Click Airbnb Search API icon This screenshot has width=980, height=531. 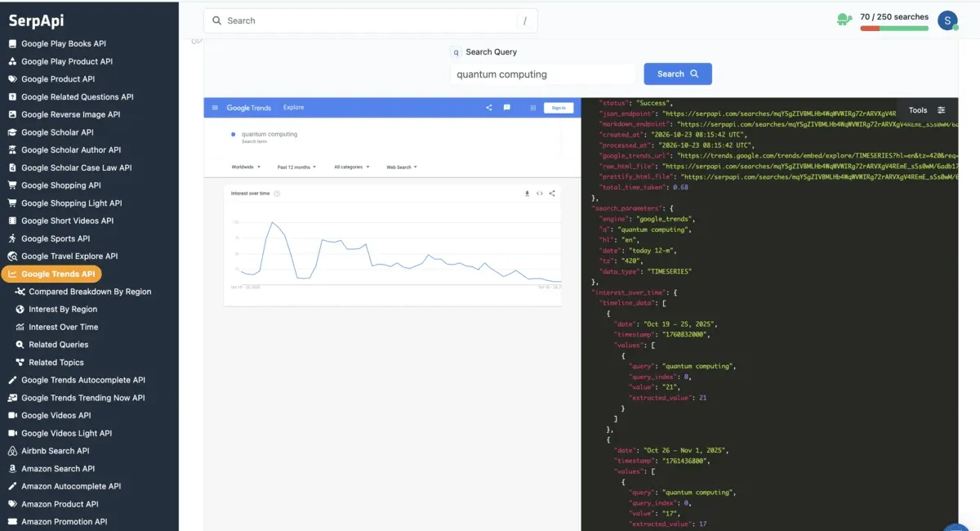(12, 451)
